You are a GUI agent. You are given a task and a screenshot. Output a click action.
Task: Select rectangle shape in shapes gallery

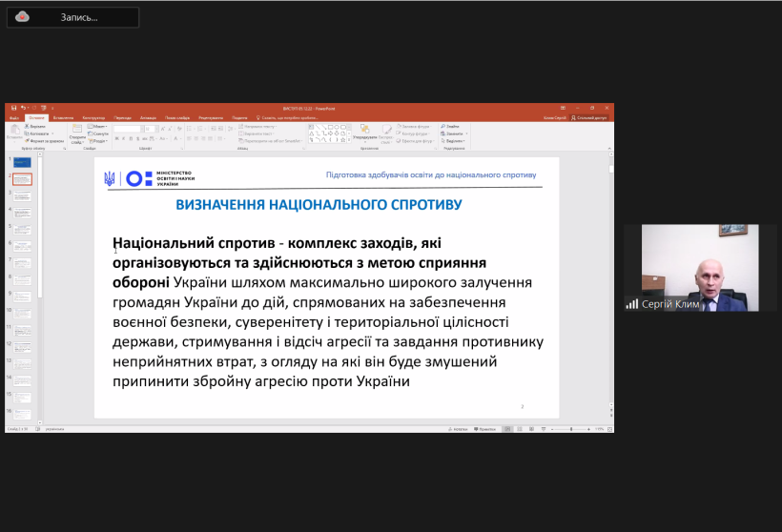[x=330, y=127]
